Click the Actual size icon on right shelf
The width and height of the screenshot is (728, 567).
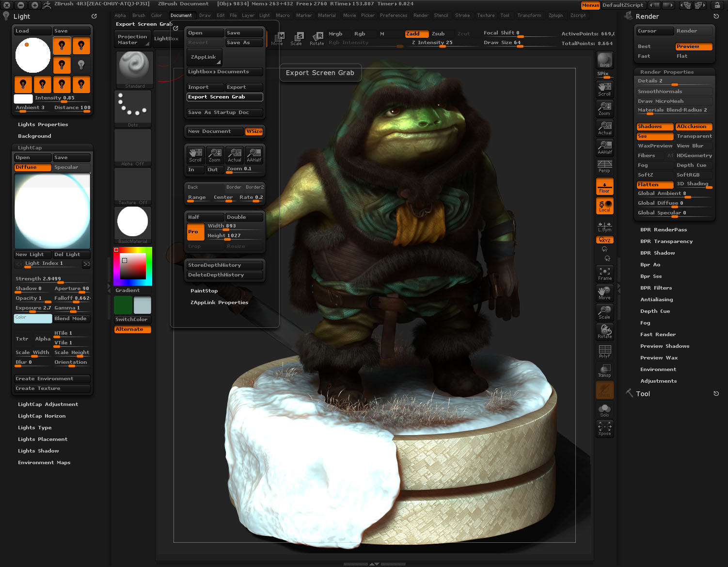[604, 128]
